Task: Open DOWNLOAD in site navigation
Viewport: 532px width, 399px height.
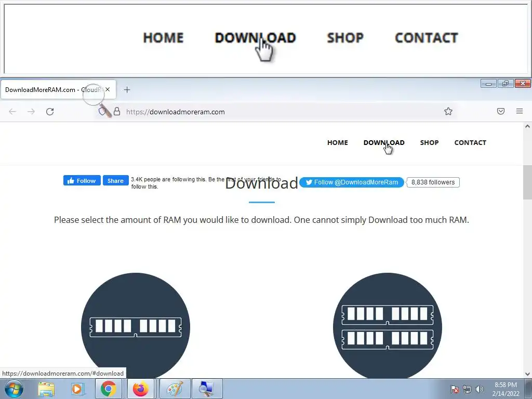Action: pos(384,142)
